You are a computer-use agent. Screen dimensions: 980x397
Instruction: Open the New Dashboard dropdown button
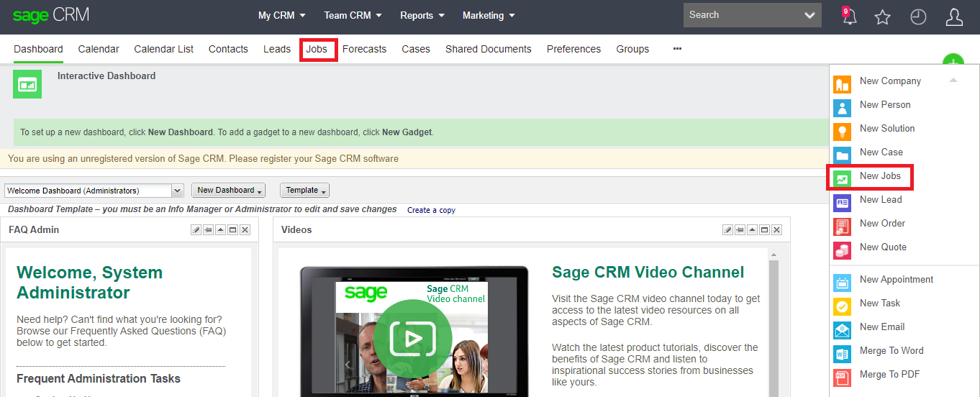click(x=228, y=191)
